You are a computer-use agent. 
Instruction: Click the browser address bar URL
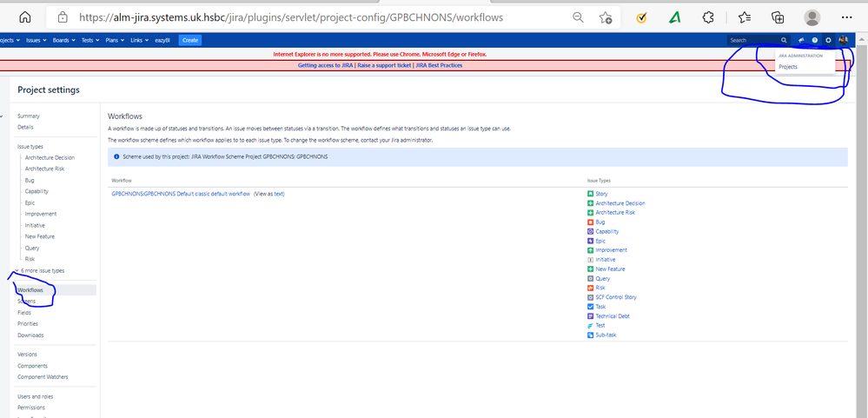tap(291, 17)
